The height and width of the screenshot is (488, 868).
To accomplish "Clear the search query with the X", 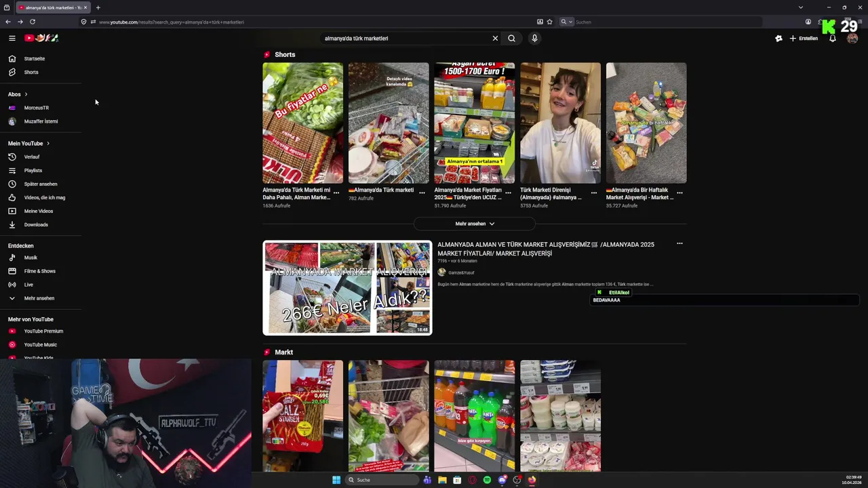I will pyautogui.click(x=495, y=39).
